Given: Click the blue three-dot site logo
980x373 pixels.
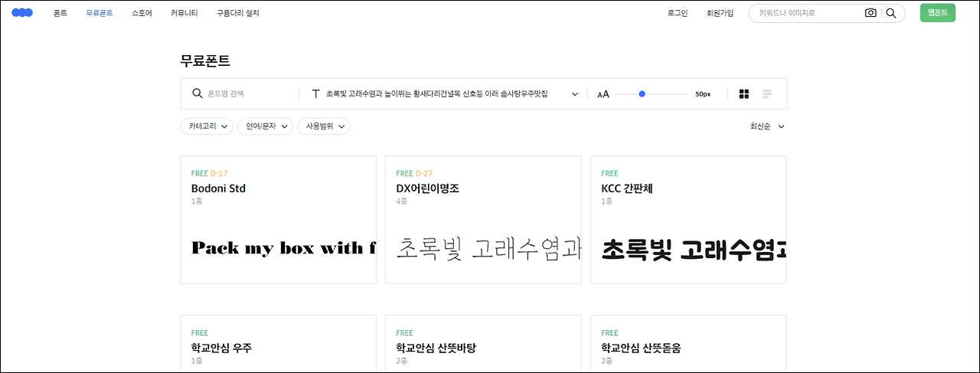Looking at the screenshot, I should (22, 13).
